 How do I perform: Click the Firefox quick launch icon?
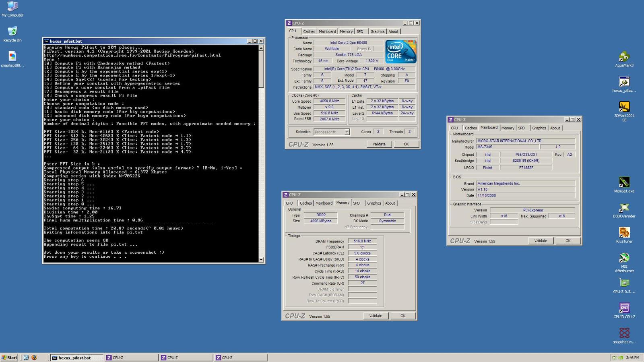(x=34, y=358)
